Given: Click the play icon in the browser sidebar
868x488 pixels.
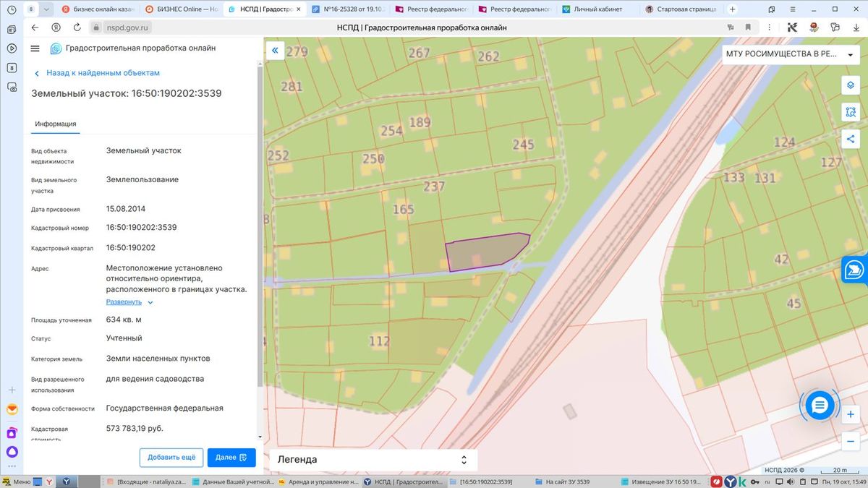Looking at the screenshot, I should [x=12, y=48].
